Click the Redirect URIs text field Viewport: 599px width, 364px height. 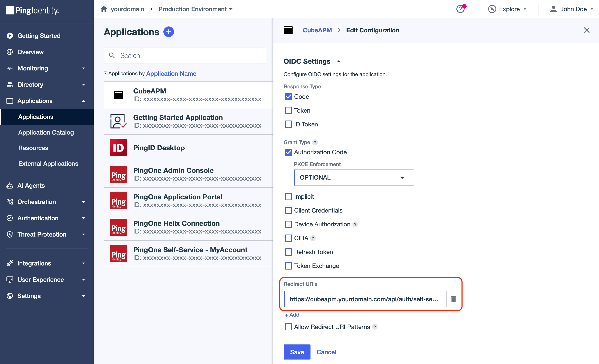tap(365, 299)
